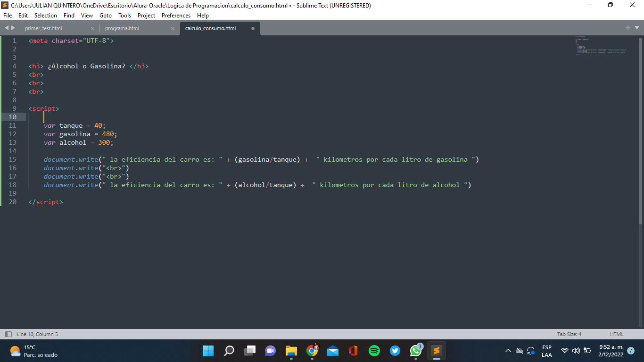Viewport: 644px width, 362px height.
Task: Close the programa.html tab
Action: pyautogui.click(x=173, y=28)
